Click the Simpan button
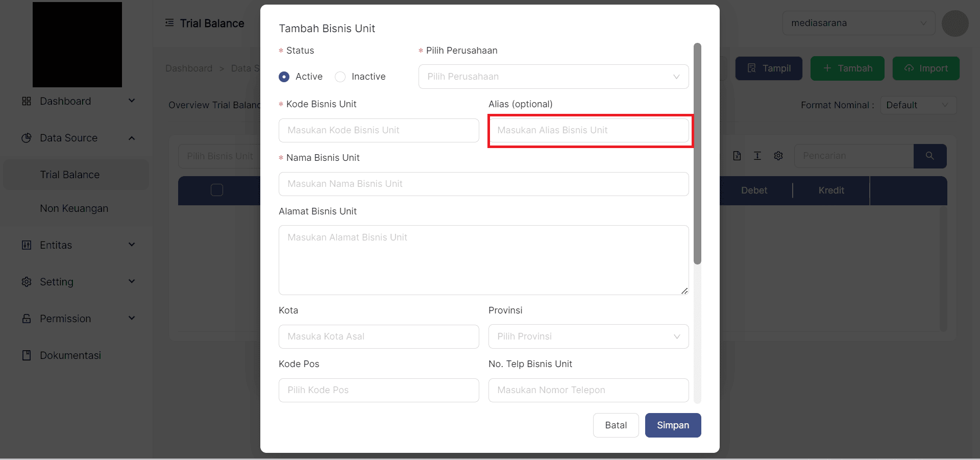This screenshot has height=460, width=980. coord(673,425)
